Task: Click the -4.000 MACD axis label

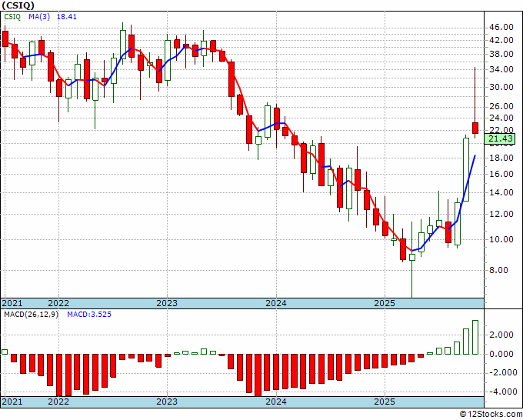Action: coord(501,392)
